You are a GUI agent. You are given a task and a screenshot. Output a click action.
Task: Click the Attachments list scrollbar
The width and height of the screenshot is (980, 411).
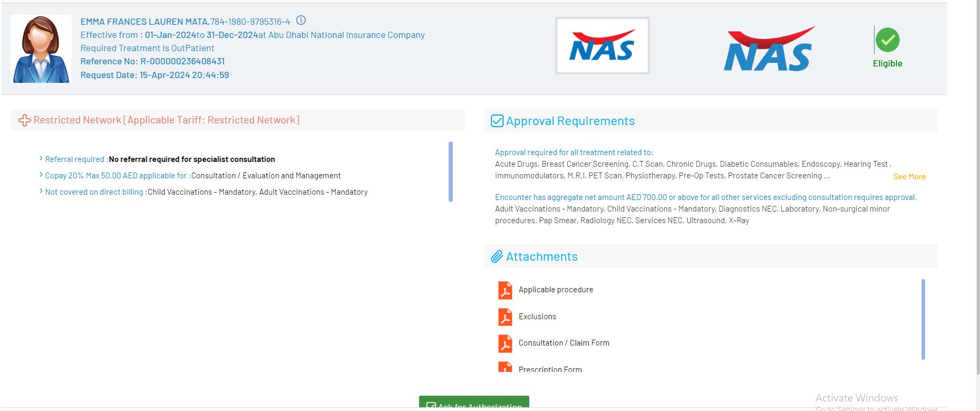[x=923, y=320]
